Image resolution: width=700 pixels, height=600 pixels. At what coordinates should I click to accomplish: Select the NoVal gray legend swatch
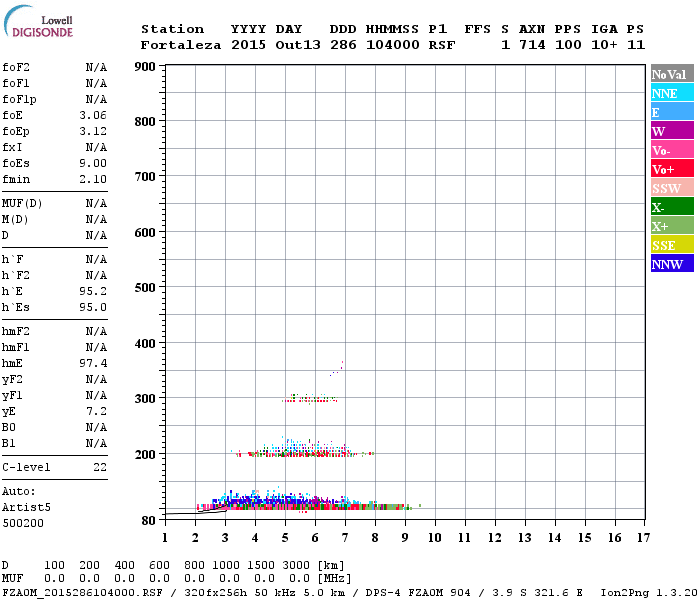coord(672,74)
